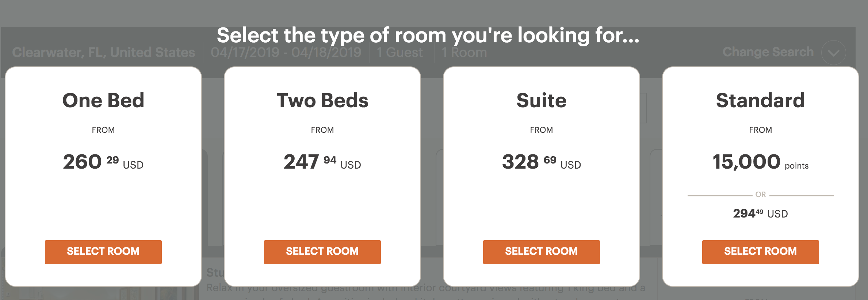The image size is (868, 300).
Task: Click the room type selection heading
Action: point(428,35)
